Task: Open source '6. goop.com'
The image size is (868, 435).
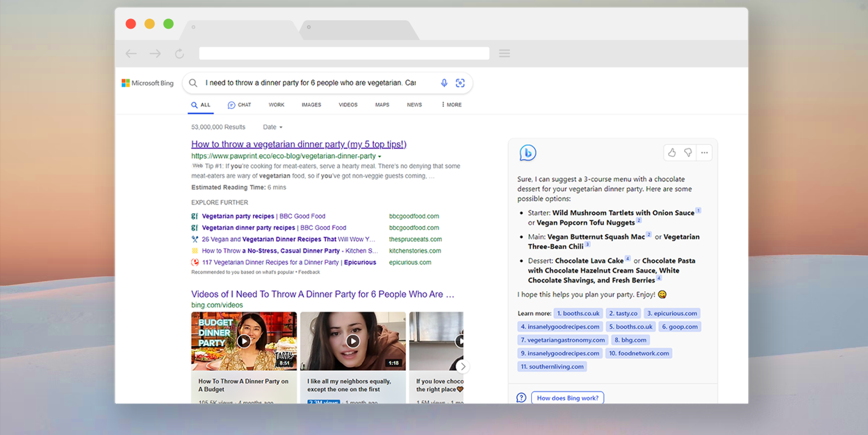Action: (680, 327)
